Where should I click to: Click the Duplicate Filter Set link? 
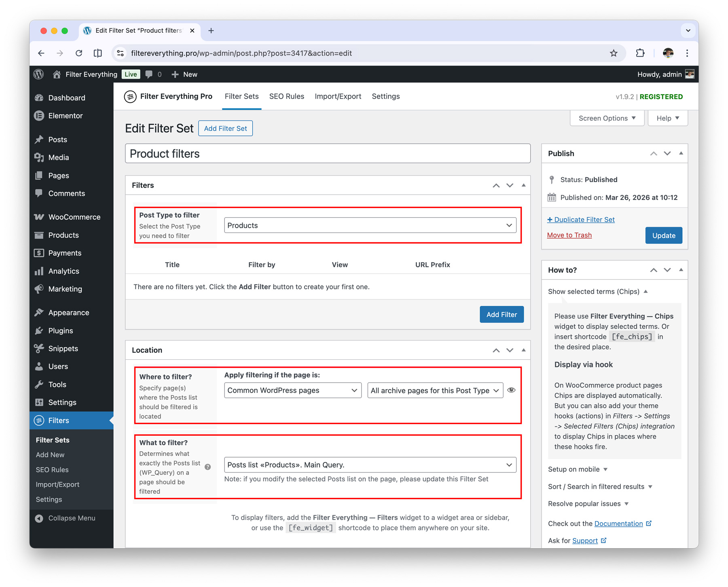581,220
